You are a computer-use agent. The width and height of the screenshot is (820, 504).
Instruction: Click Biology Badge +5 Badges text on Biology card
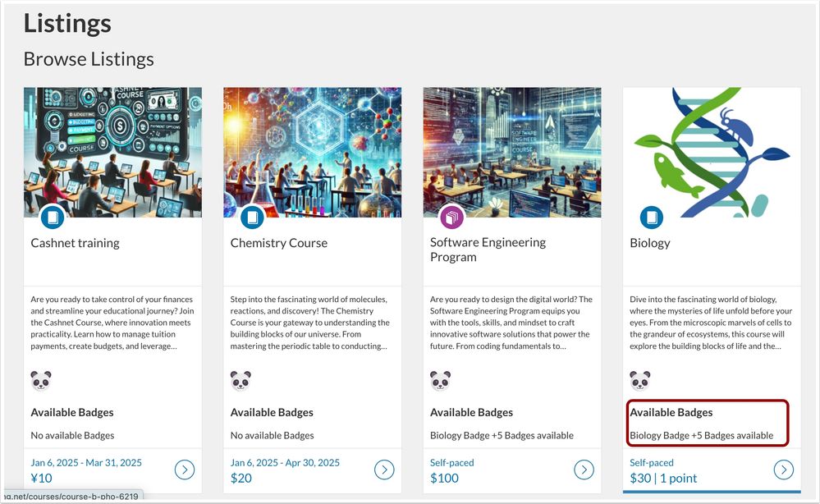point(701,435)
